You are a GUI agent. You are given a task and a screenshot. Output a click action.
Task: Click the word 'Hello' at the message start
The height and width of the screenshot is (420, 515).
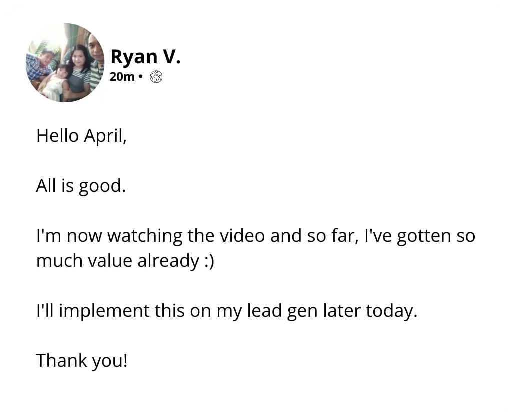click(x=57, y=136)
